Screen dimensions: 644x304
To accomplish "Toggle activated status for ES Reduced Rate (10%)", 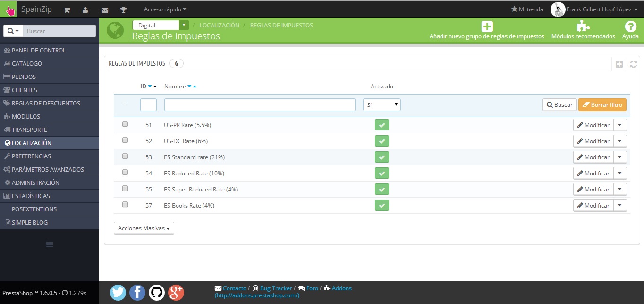I will pyautogui.click(x=381, y=173).
